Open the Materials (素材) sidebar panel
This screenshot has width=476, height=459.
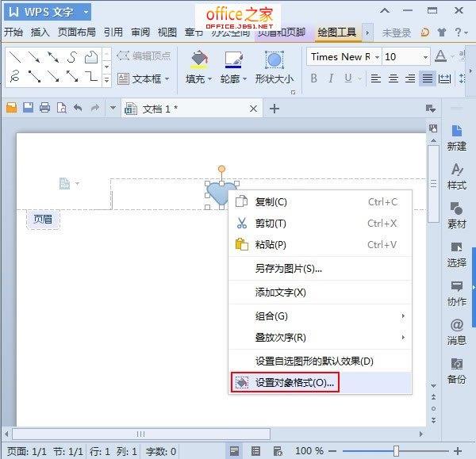pos(457,216)
